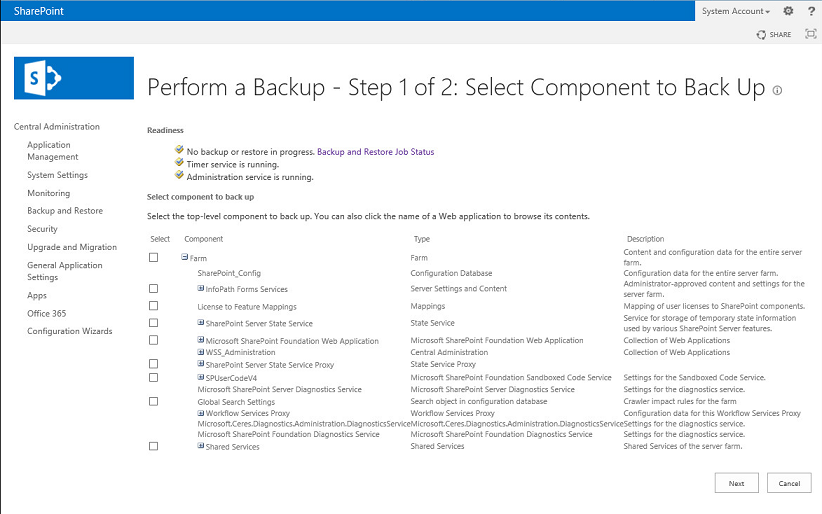The image size is (822, 514).
Task: Open Backup and Restore Job Status link
Action: coord(375,152)
